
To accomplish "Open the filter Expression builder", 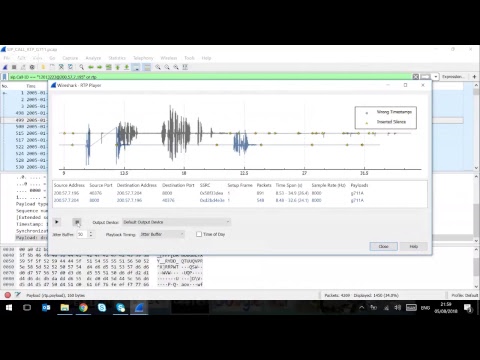I will click(453, 77).
